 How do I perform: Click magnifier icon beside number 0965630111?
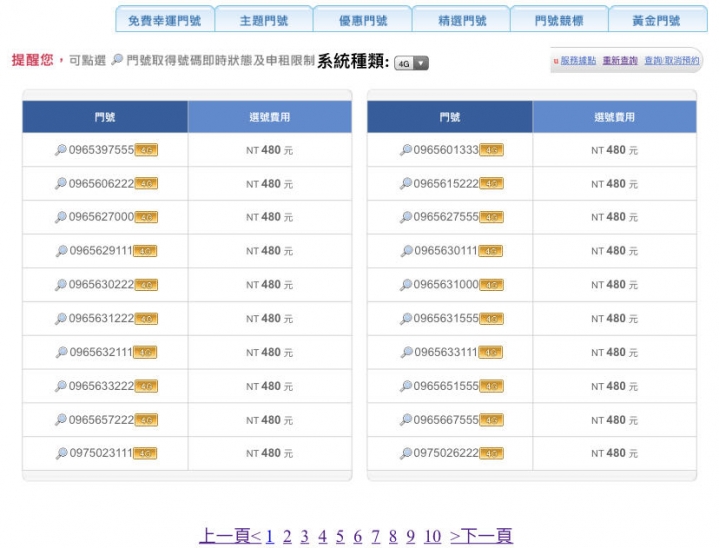(407, 251)
